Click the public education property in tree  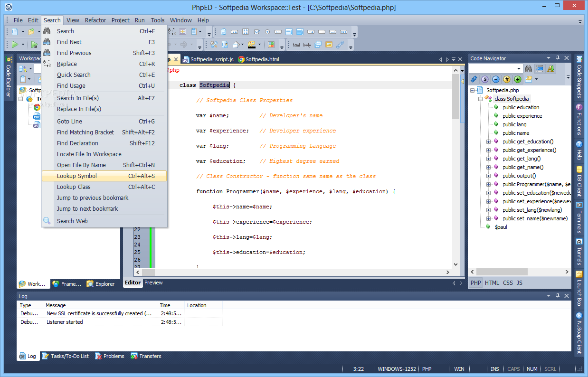tap(521, 107)
